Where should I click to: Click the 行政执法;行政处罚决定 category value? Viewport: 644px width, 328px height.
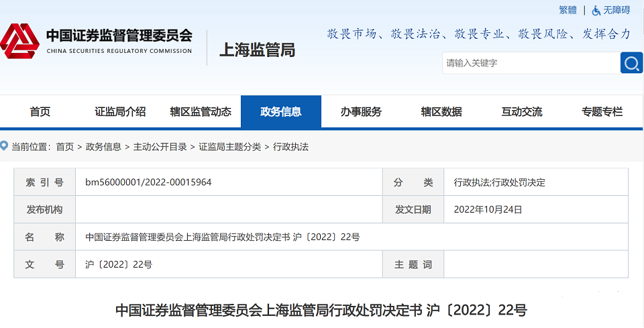(x=499, y=182)
